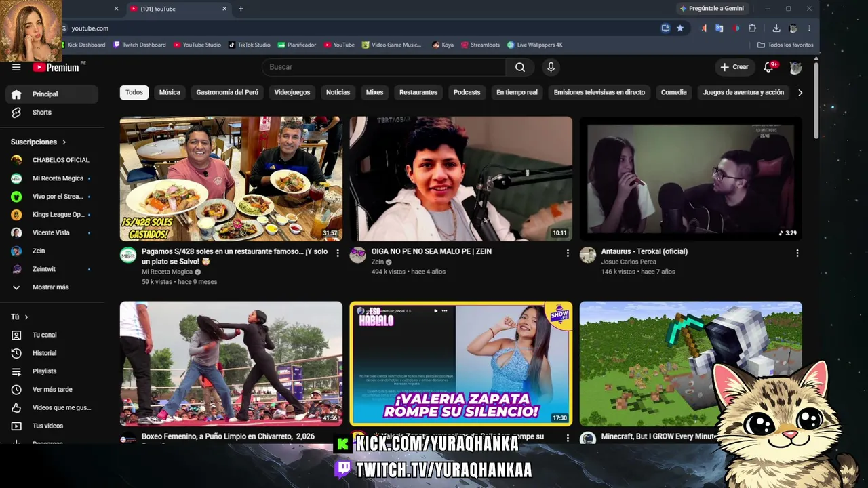
Task: Open the TikTok Studio bookmark
Action: [x=250, y=45]
